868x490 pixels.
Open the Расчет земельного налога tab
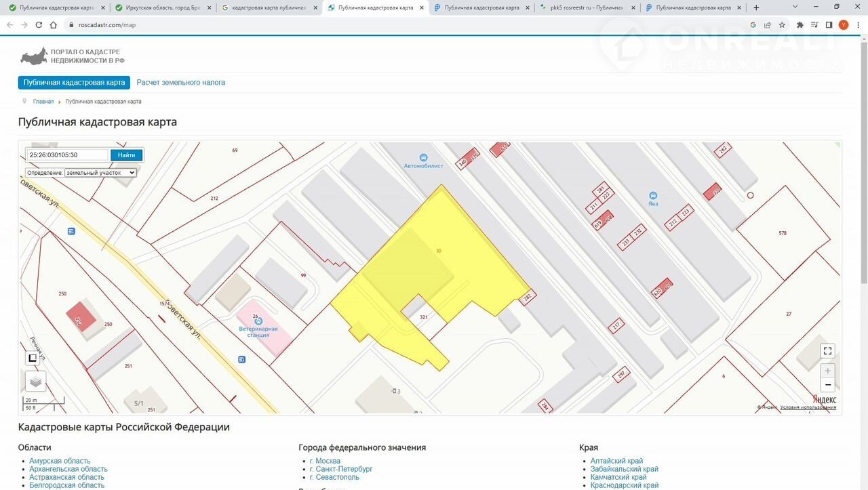click(180, 83)
